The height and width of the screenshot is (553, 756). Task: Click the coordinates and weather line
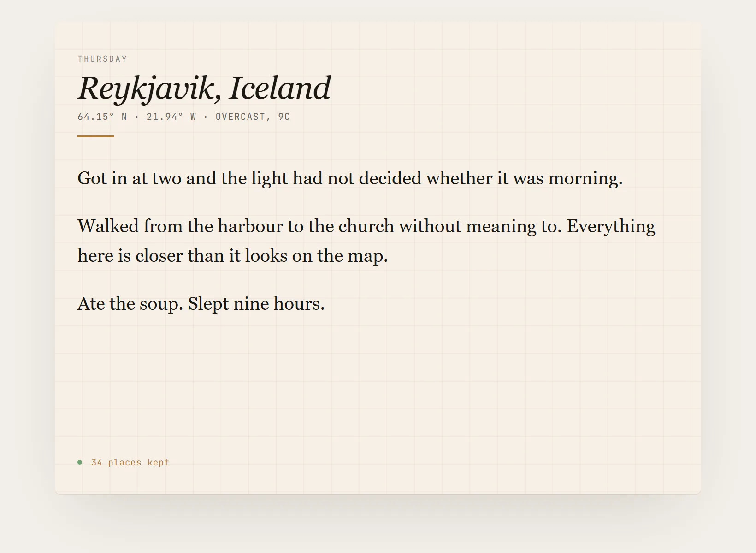[184, 117]
